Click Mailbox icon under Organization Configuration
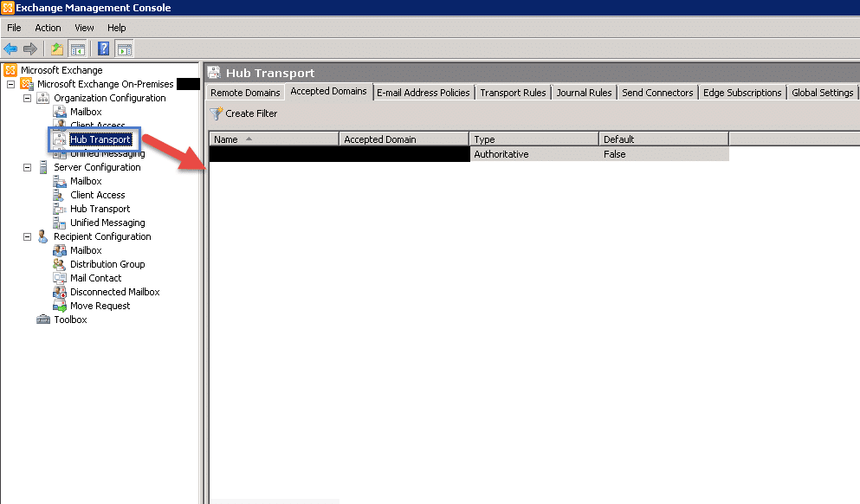 point(60,112)
